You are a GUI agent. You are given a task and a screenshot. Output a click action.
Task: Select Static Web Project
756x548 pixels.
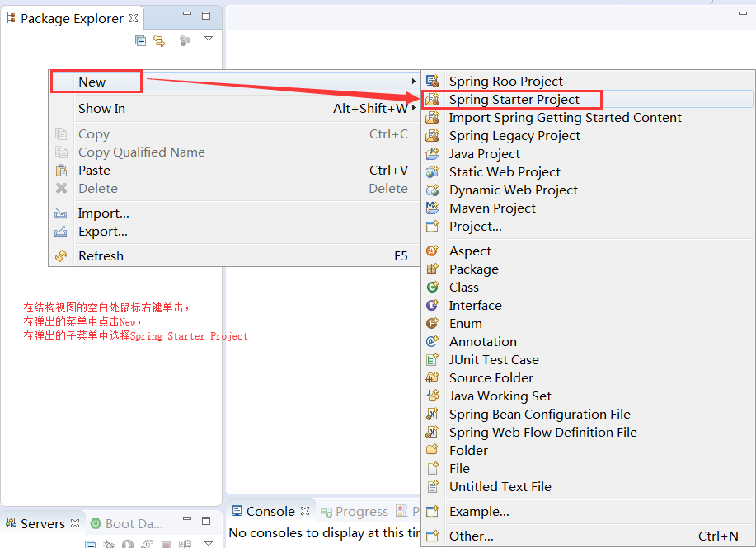click(x=587, y=172)
